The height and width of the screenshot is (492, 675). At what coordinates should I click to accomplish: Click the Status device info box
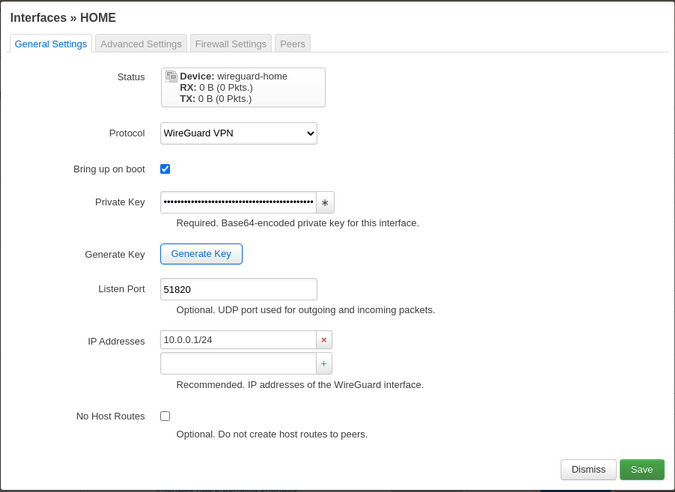click(243, 88)
